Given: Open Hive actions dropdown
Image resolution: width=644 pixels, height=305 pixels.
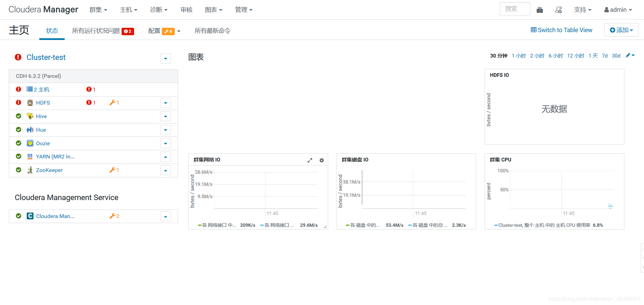Looking at the screenshot, I should pyautogui.click(x=166, y=116).
